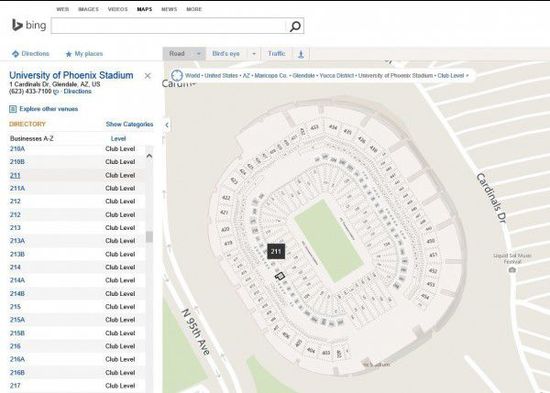Screen dimensions: 550x393
Task: Click Yucca District in the breadcrumb
Action: [336, 75]
